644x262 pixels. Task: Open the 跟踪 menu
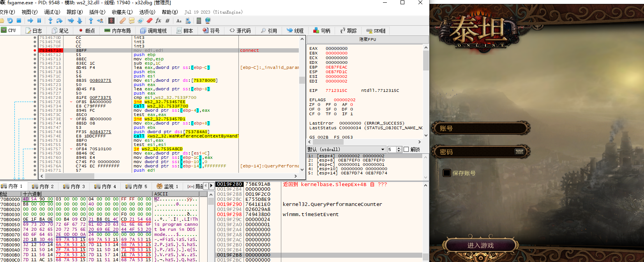[74, 12]
